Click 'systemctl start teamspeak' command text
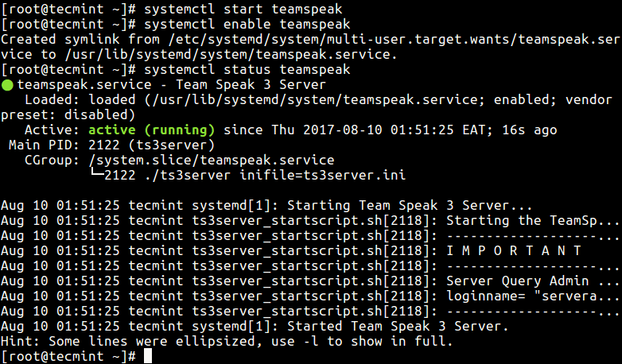Viewport: 622px width, 364px height. [243, 9]
